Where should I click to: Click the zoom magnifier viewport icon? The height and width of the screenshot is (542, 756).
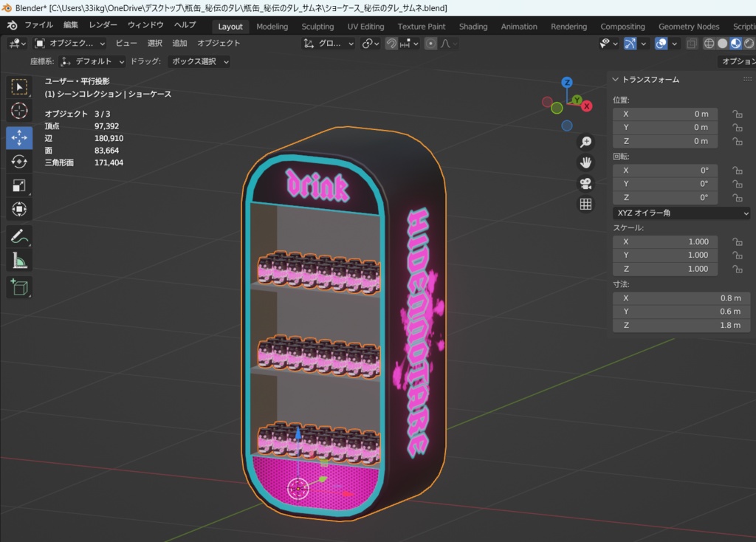coord(585,142)
